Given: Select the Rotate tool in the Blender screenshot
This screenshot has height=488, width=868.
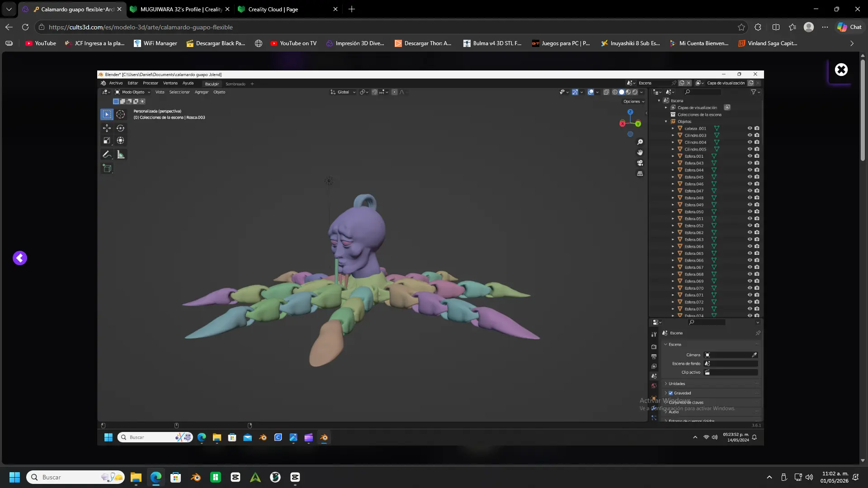Looking at the screenshot, I should (120, 128).
